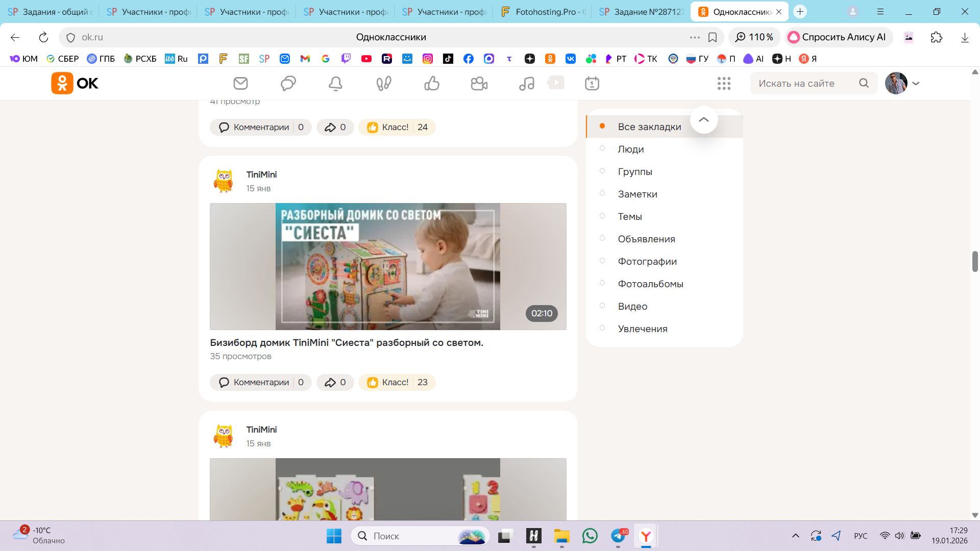980x551 pixels.
Task: Open the services grid icon
Action: pyautogui.click(x=724, y=83)
